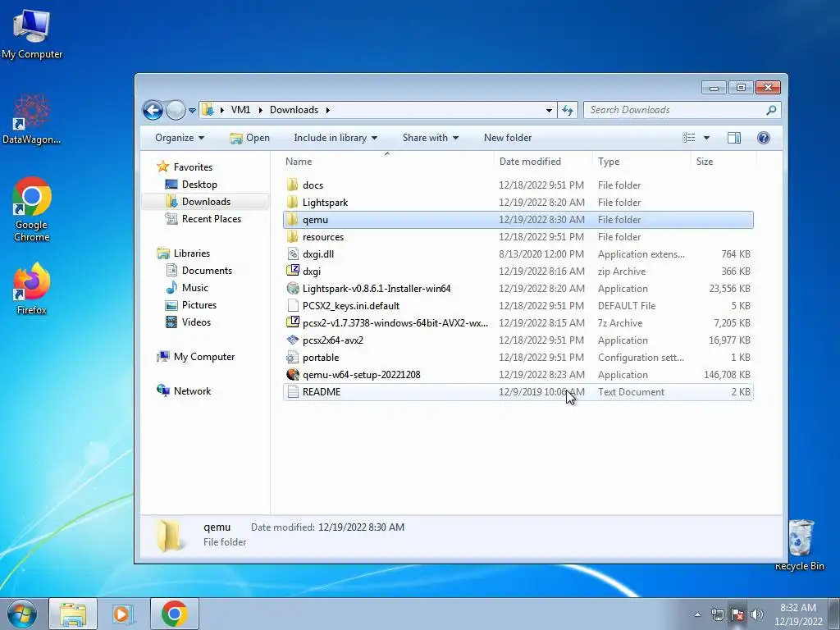Image resolution: width=840 pixels, height=630 pixels.
Task: Click the Action Center flag icon
Action: [x=737, y=614]
